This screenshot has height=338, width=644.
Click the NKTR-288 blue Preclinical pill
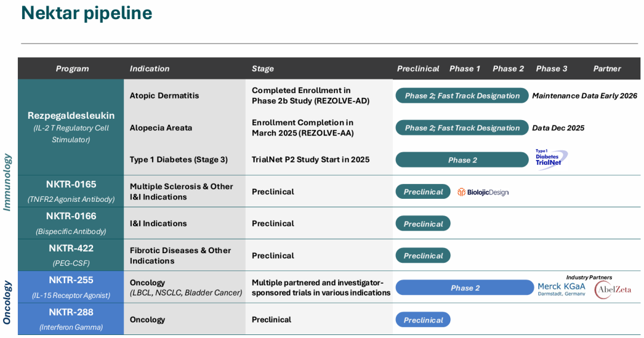point(423,320)
